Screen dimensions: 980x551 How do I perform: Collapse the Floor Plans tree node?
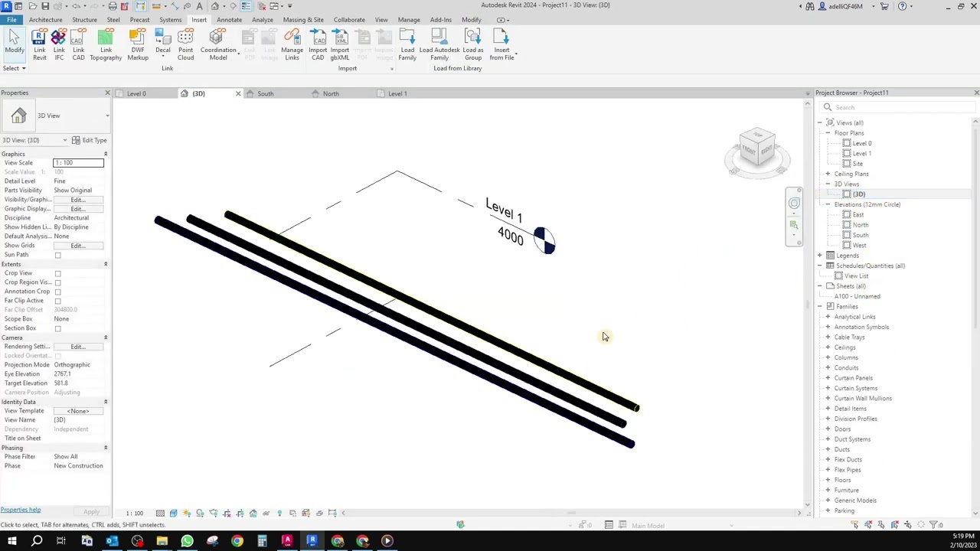(x=828, y=133)
